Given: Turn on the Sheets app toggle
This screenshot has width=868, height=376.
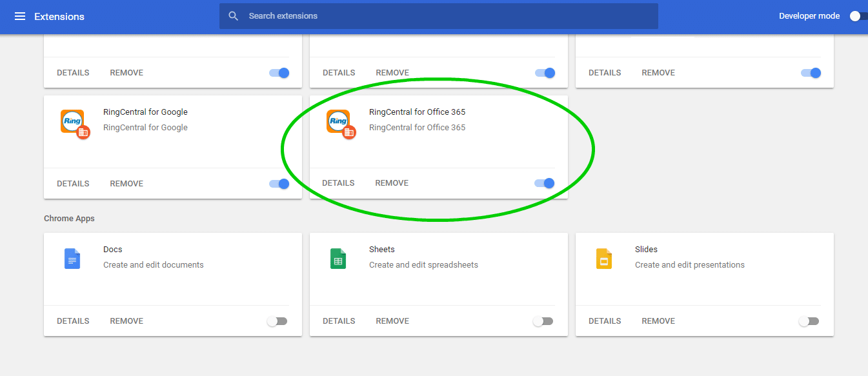Looking at the screenshot, I should (x=543, y=321).
